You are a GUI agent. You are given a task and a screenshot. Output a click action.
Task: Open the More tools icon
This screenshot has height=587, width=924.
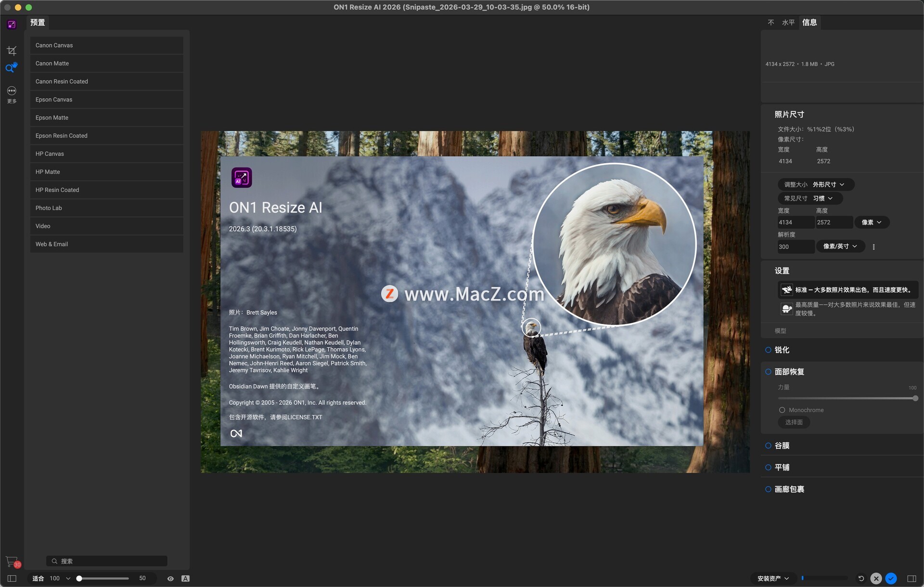[x=12, y=91]
